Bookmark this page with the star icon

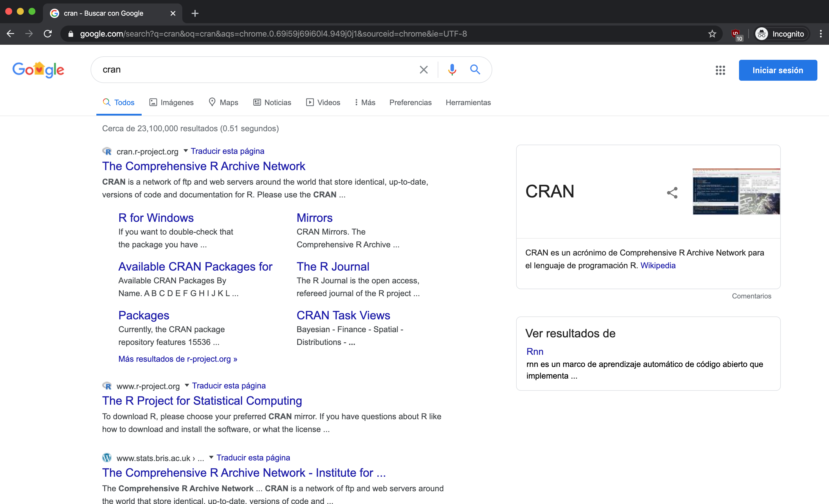[712, 34]
